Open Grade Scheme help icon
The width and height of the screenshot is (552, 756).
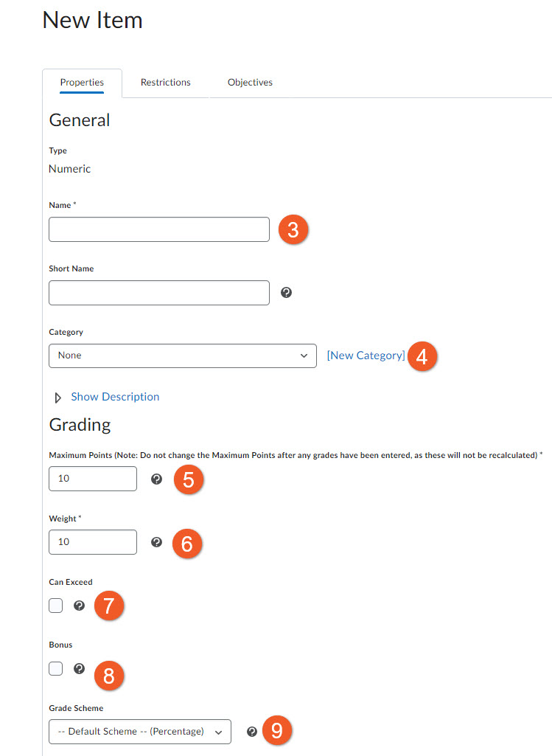[252, 732]
